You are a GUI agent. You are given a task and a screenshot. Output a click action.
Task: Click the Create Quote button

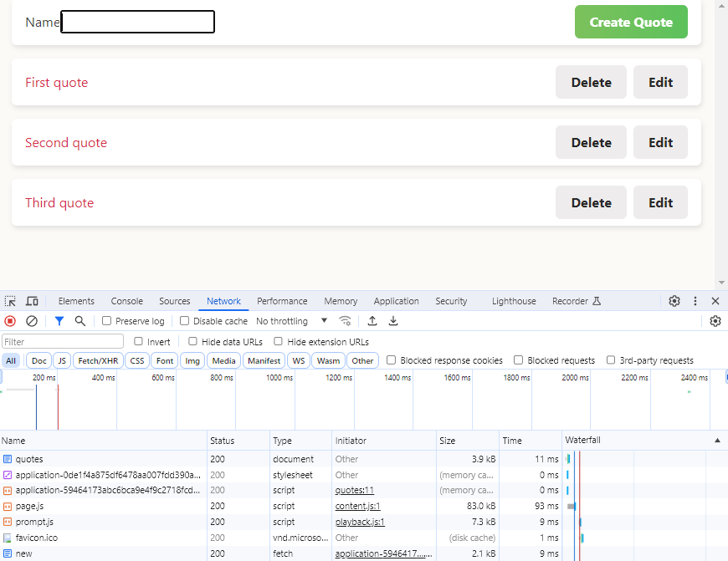tap(631, 22)
